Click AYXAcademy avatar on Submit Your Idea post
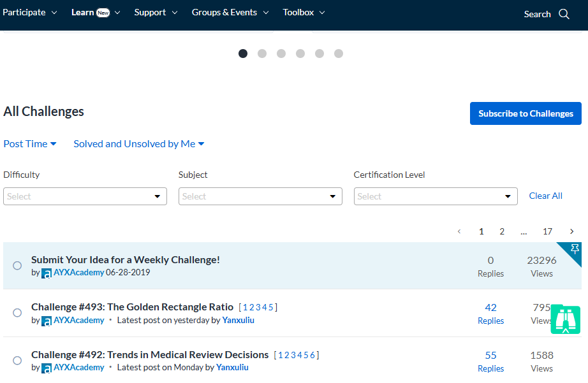 coord(47,273)
